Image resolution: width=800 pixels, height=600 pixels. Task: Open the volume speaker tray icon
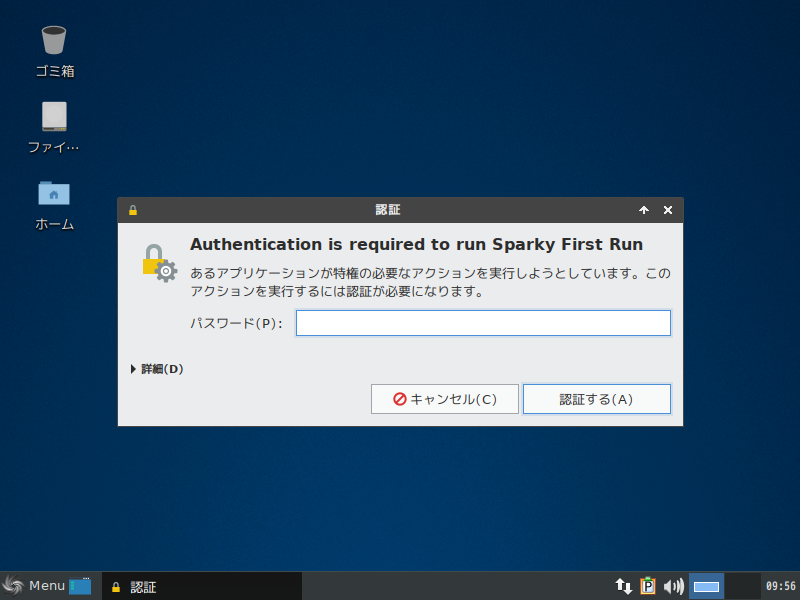point(673,586)
